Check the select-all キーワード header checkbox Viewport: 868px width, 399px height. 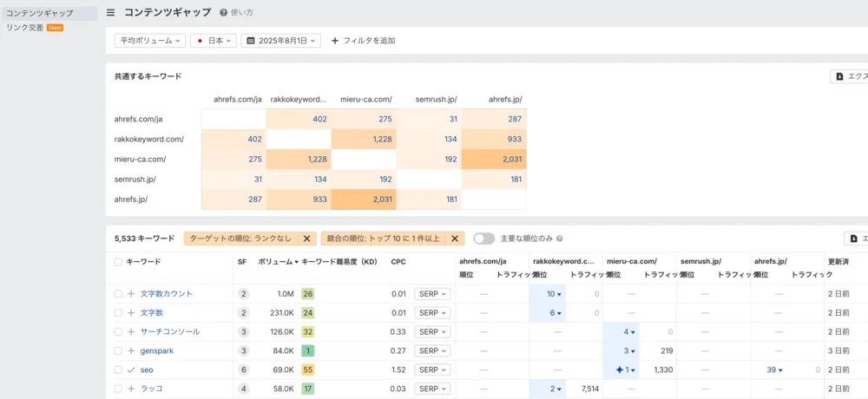click(118, 262)
